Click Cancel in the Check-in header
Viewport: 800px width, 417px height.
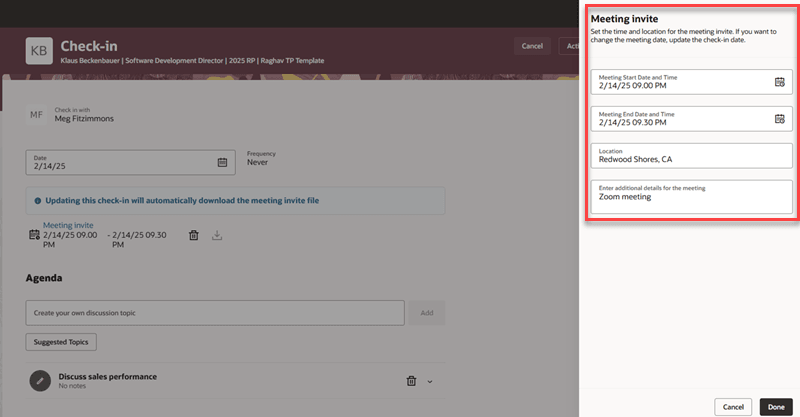coord(532,46)
